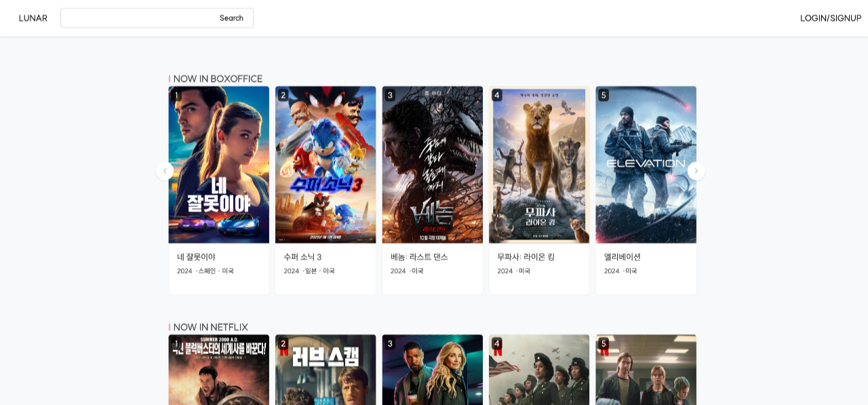Click rank badge 5 on Elevation poster
The image size is (868, 405).
click(604, 95)
